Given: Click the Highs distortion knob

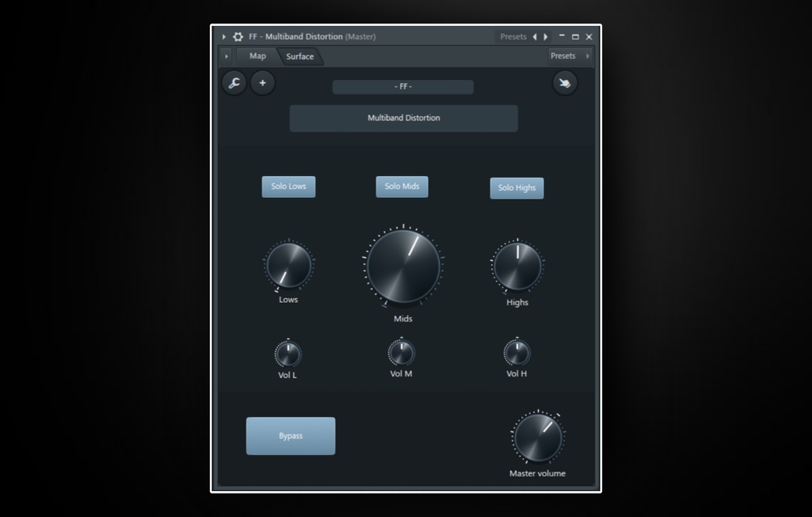Looking at the screenshot, I should [x=517, y=266].
